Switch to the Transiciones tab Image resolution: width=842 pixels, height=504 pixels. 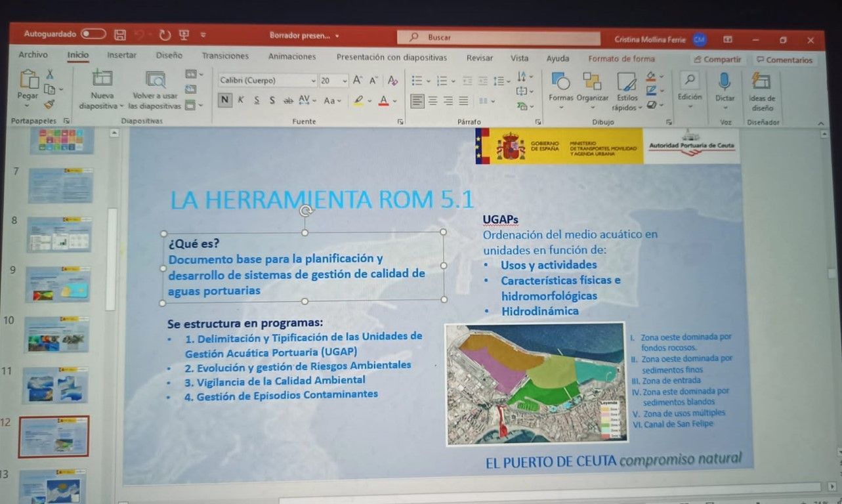(225, 56)
